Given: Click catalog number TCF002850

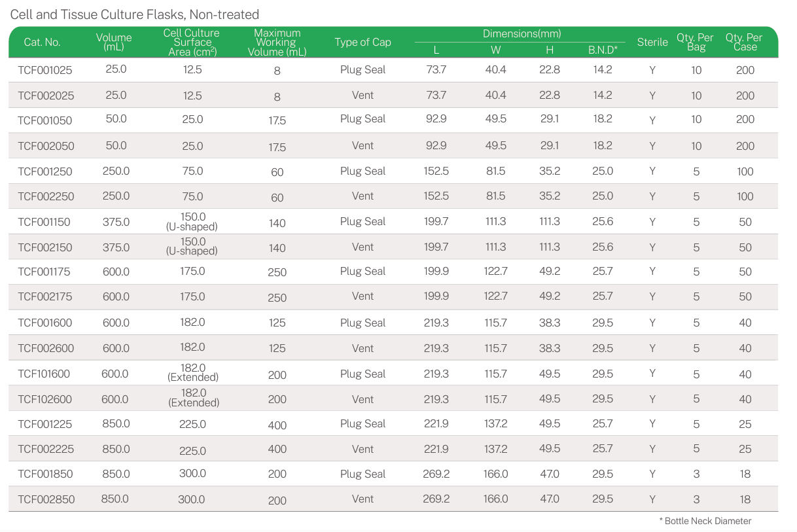Looking at the screenshot, I should (x=46, y=499).
